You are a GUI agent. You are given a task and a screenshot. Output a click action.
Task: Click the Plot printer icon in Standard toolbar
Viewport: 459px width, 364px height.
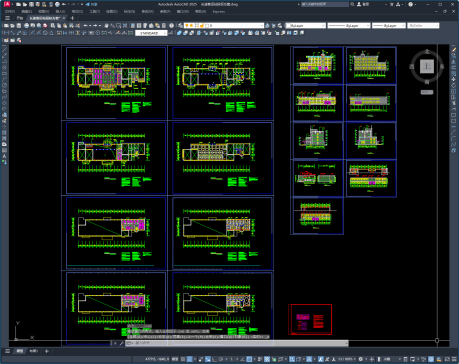pos(26,25)
